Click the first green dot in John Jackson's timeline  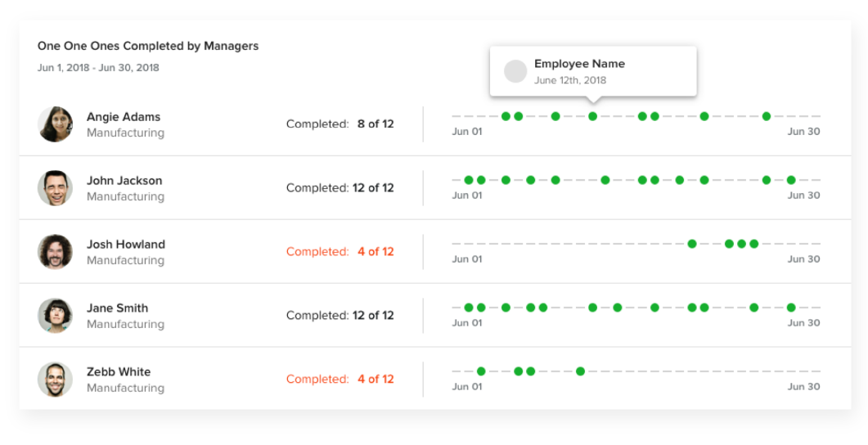pyautogui.click(x=469, y=180)
